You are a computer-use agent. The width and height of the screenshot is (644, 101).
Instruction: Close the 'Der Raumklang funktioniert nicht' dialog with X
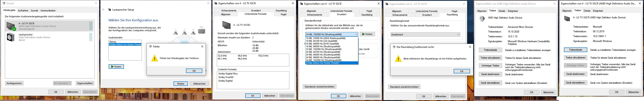click(x=470, y=47)
